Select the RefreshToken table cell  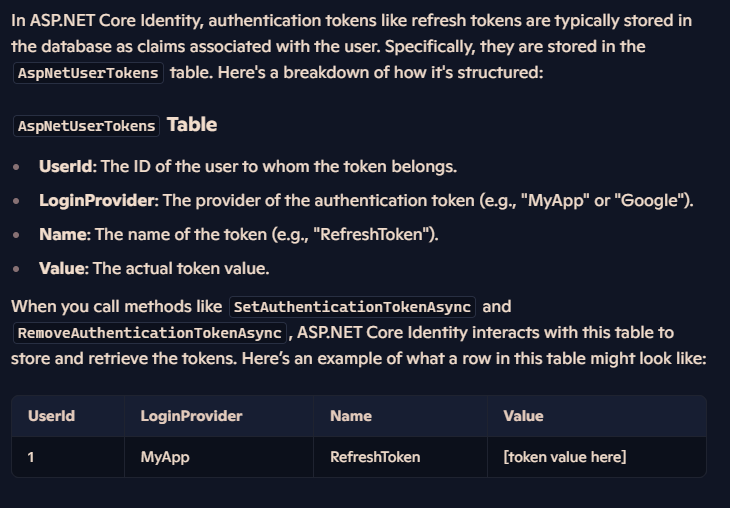click(x=400, y=457)
